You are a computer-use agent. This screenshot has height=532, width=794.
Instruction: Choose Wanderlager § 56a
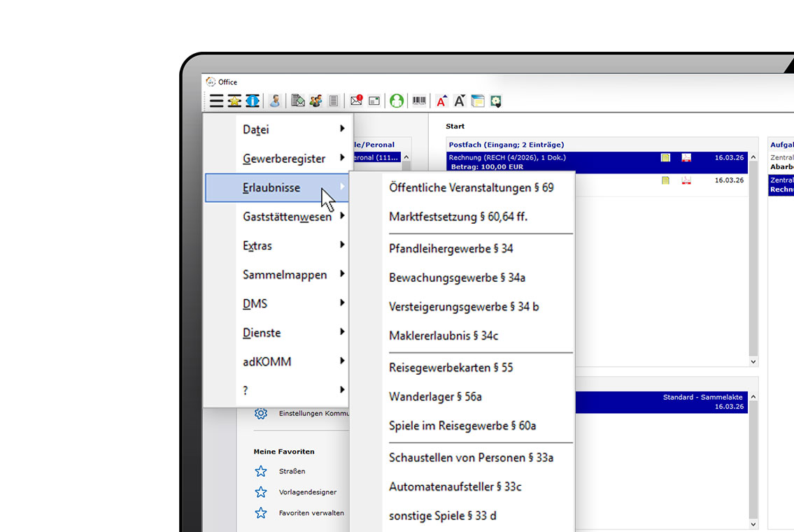pos(436,397)
